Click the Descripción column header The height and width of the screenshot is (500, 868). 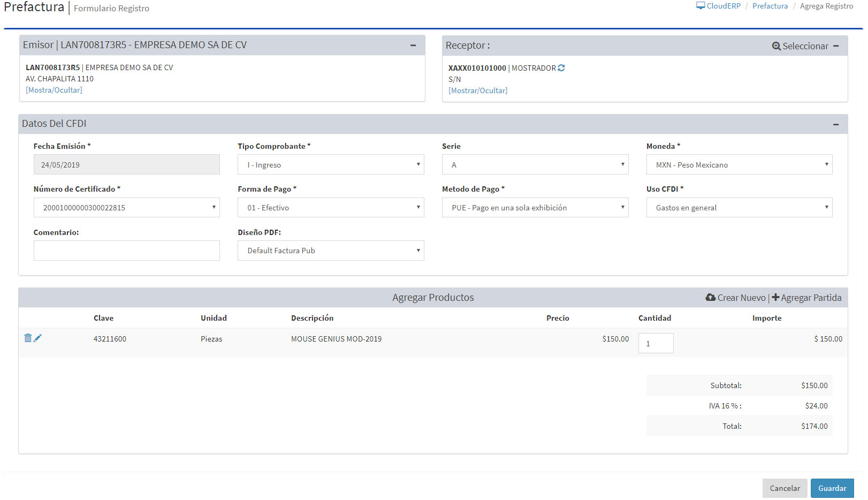click(312, 318)
